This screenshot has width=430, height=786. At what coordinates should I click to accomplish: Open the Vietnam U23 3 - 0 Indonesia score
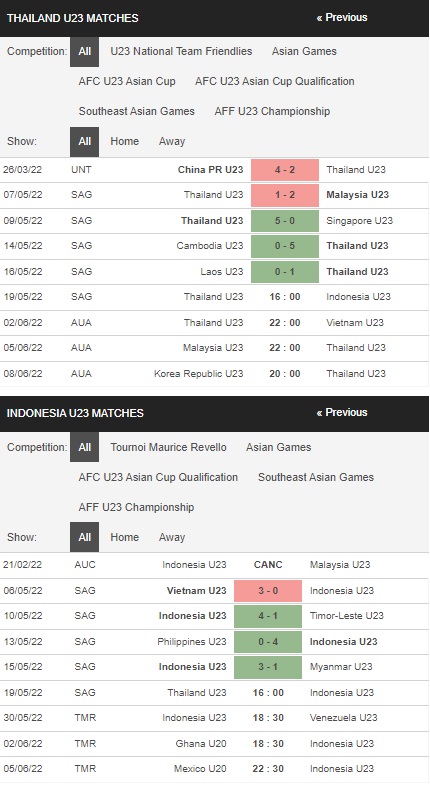pos(268,591)
